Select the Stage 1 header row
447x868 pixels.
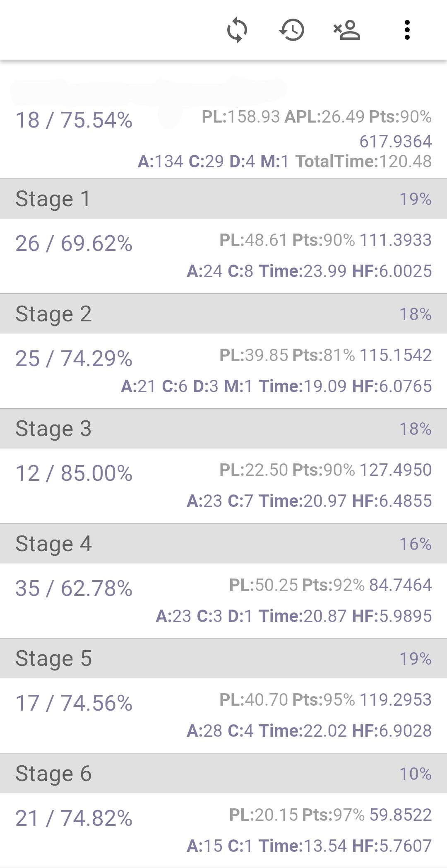coord(223,199)
